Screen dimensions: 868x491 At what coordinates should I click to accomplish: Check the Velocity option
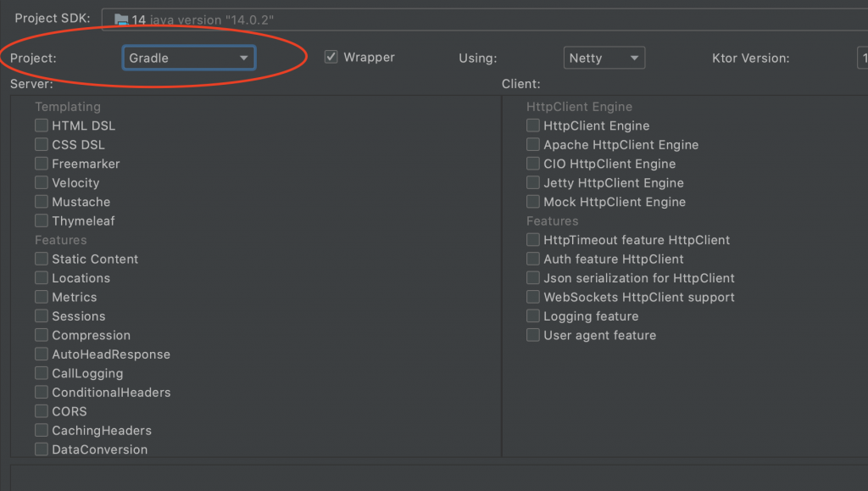[42, 182]
